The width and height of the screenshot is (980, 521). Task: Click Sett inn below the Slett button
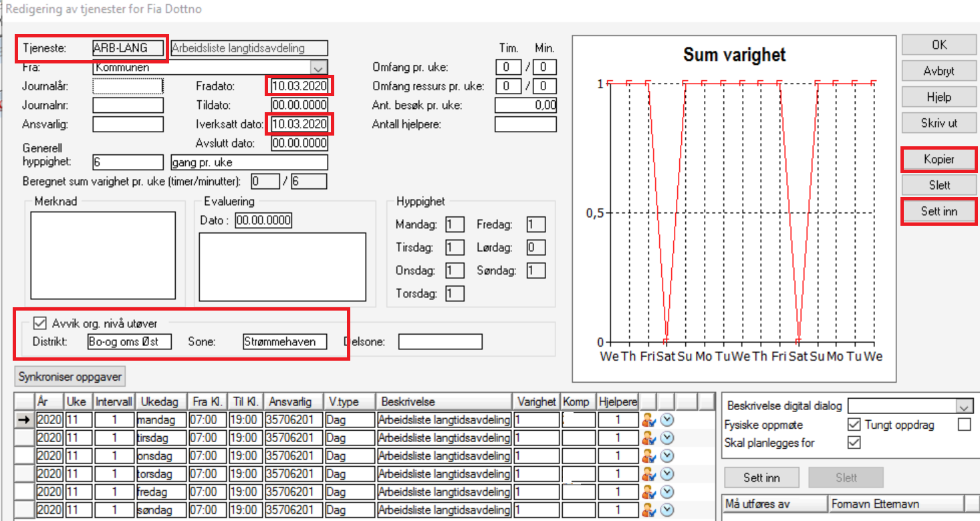[x=939, y=211]
